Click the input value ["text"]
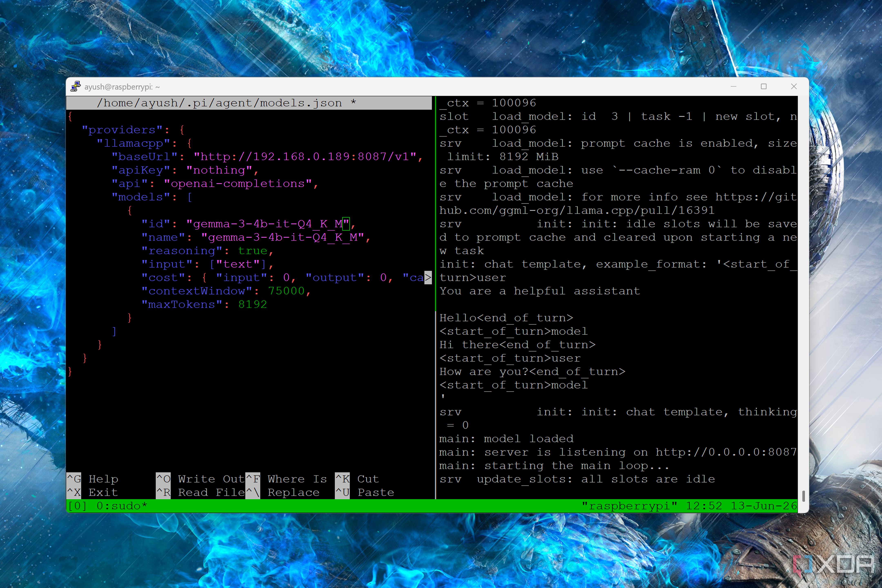Image resolution: width=882 pixels, height=588 pixels. [238, 264]
